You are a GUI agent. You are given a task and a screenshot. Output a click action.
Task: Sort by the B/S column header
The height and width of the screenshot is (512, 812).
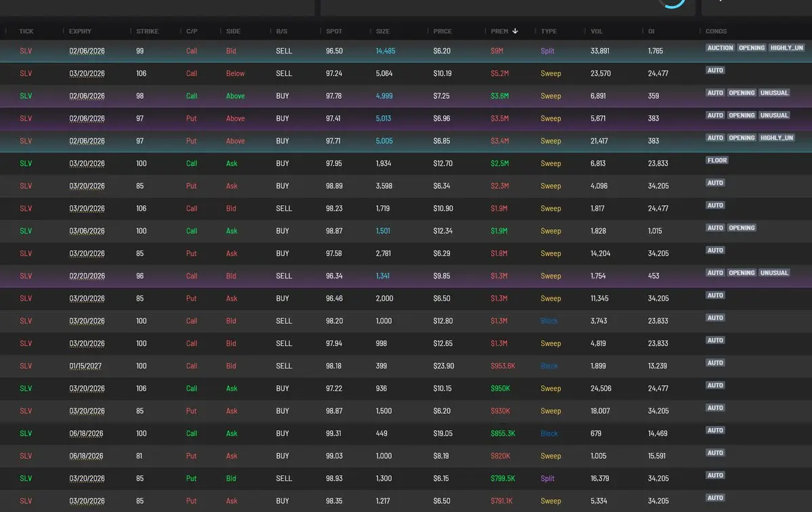(x=282, y=31)
